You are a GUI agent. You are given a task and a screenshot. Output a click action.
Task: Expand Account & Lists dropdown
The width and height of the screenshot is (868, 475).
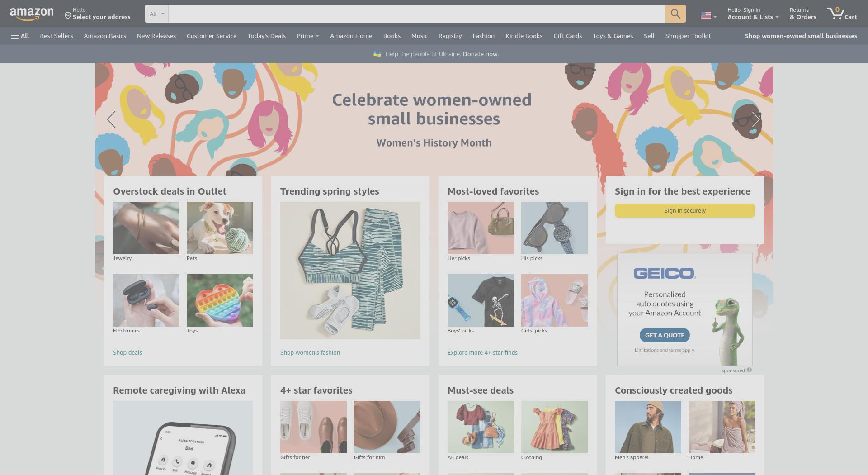(x=753, y=14)
